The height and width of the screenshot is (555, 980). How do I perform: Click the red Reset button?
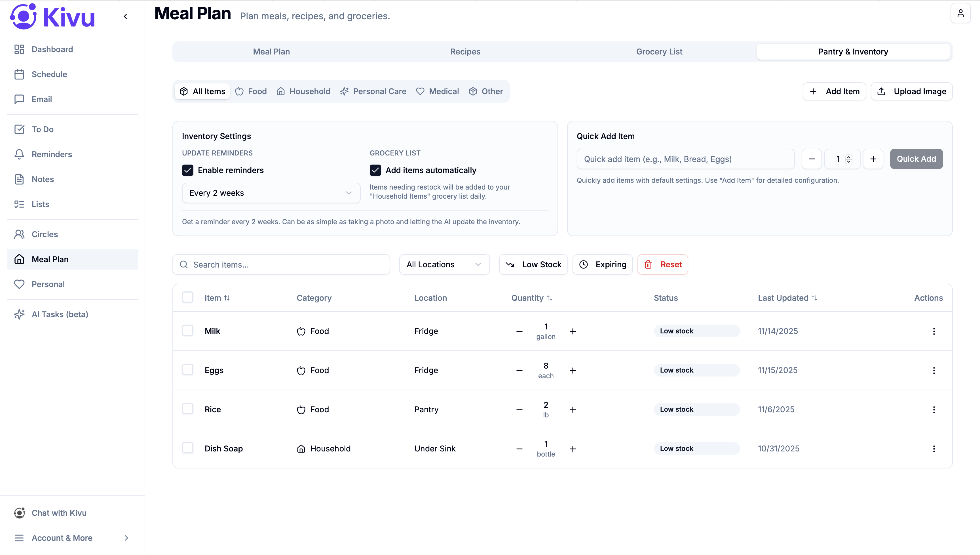pyautogui.click(x=663, y=264)
